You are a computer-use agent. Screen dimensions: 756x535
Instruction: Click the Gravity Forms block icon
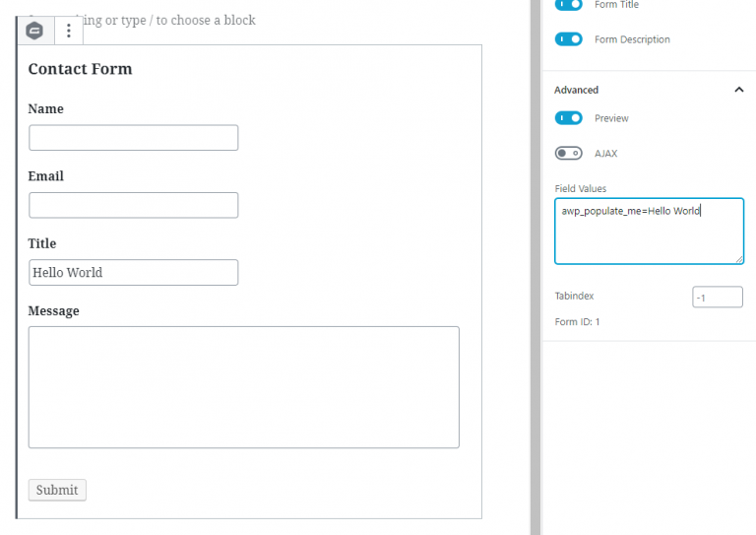(x=34, y=31)
